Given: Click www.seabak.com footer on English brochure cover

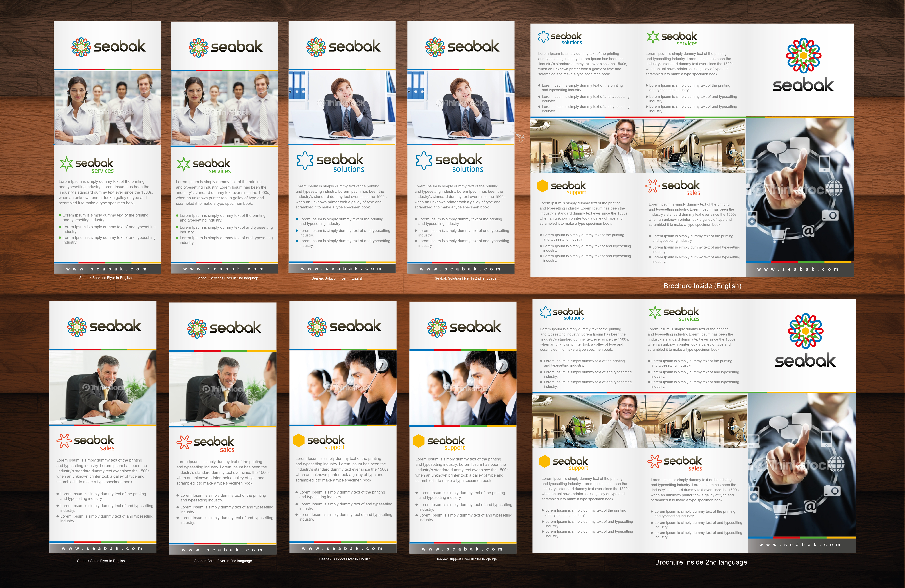Looking at the screenshot, I should coord(798,269).
